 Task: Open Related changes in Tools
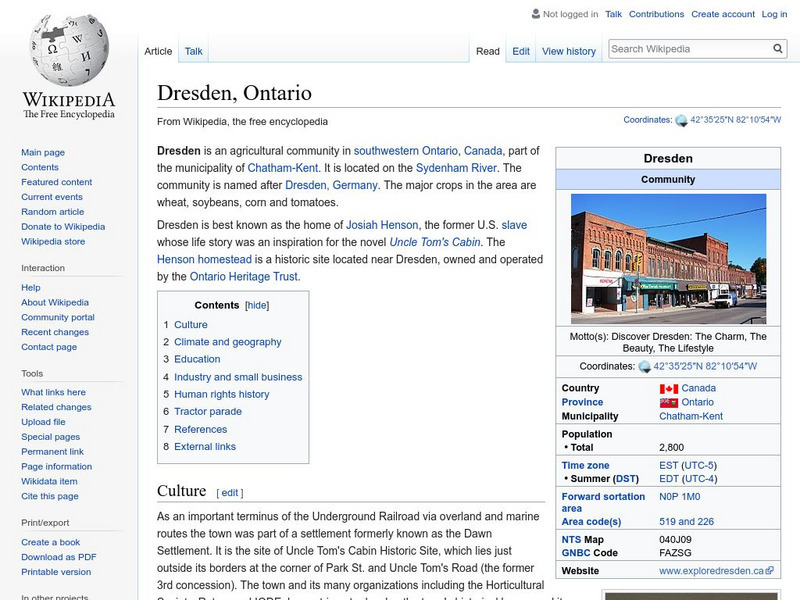coord(56,407)
